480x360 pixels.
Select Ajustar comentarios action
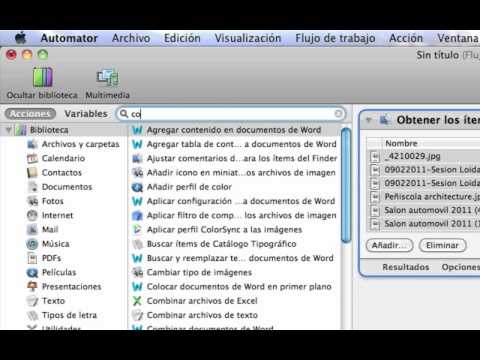tap(236, 158)
